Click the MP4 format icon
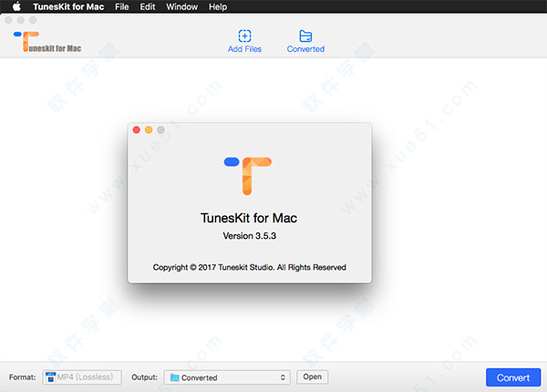The height and width of the screenshot is (392, 547). point(50,377)
